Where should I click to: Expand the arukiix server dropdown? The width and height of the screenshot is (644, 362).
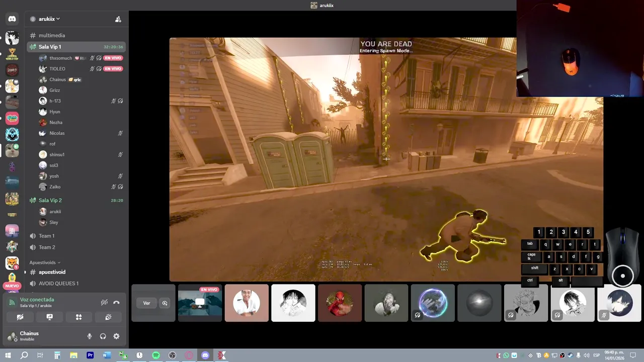pos(49,19)
